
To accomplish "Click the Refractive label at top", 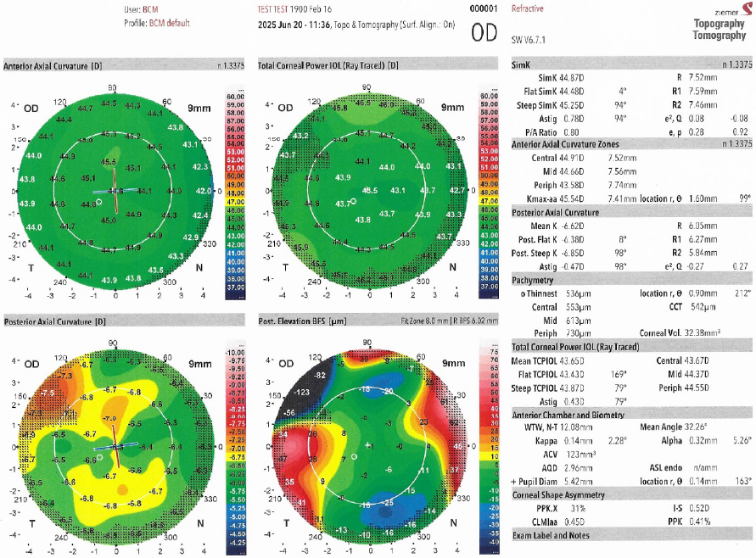I will click(528, 8).
